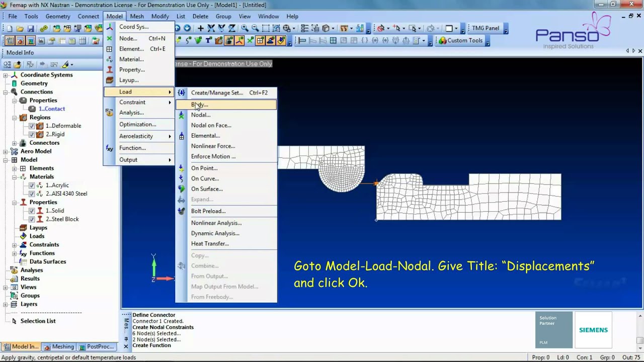644x362 pixels.
Task: Toggle the 1..Deformable region checkbox
Action: [x=32, y=126]
